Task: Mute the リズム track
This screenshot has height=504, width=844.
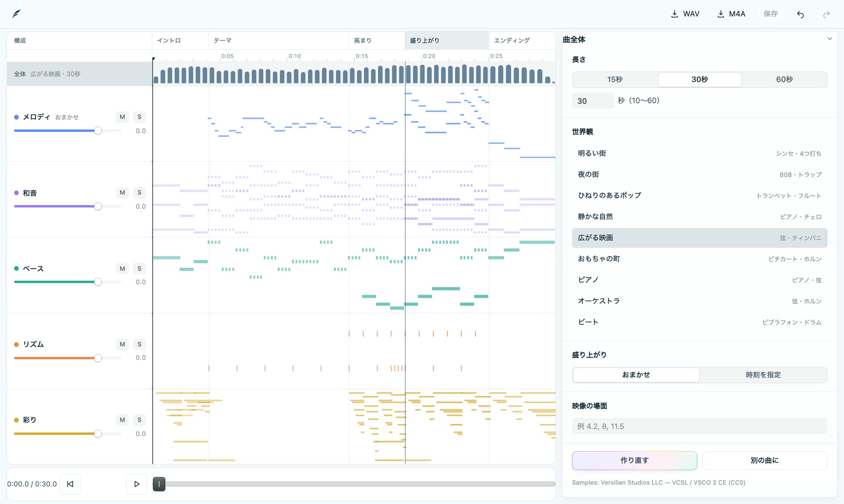Action: click(x=122, y=344)
